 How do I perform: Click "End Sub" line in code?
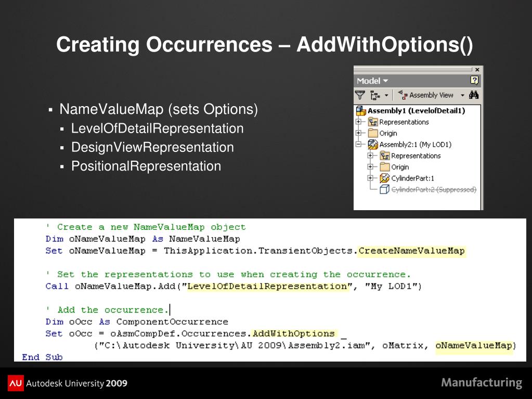[x=43, y=357]
